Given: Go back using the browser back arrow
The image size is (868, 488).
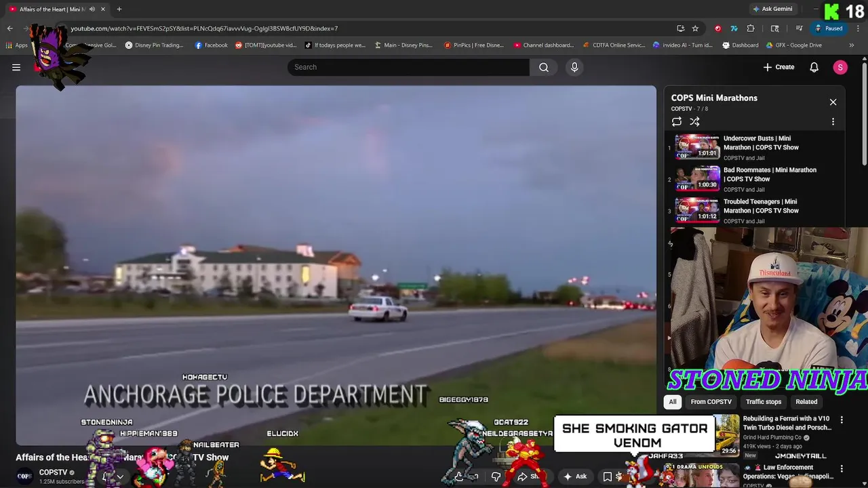Looking at the screenshot, I should 9,28.
